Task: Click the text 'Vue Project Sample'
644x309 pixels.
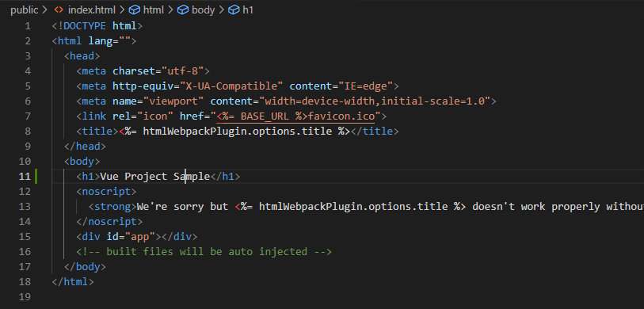Action: 155,176
